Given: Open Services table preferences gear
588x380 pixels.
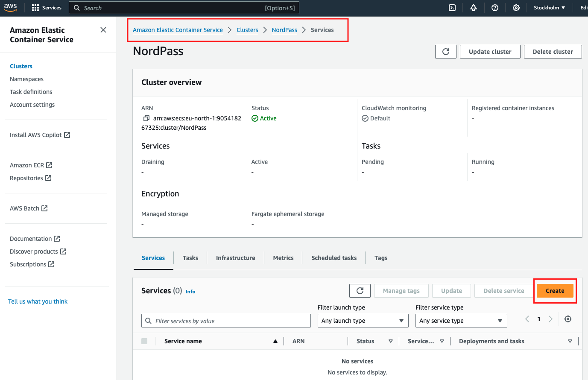Looking at the screenshot, I should 568,319.
